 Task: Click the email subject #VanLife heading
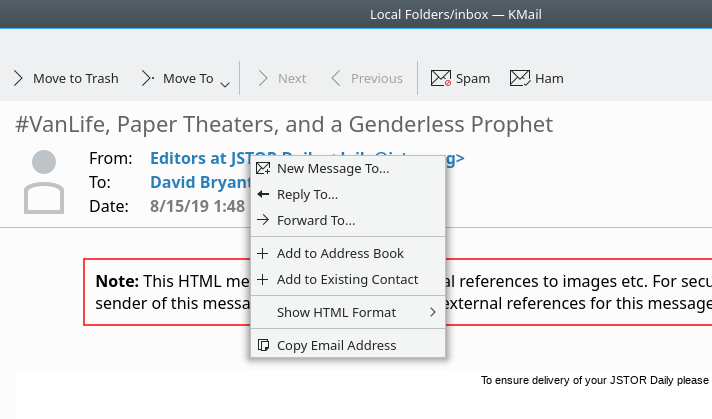[284, 124]
